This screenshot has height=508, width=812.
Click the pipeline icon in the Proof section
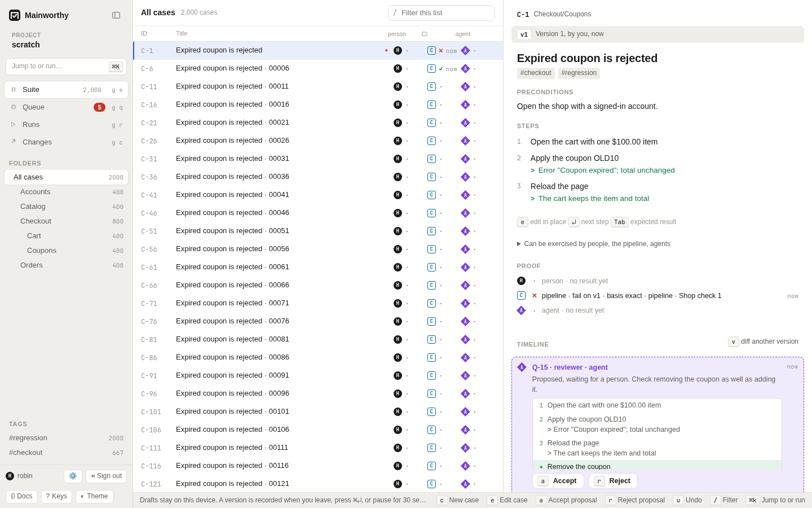[x=521, y=295]
